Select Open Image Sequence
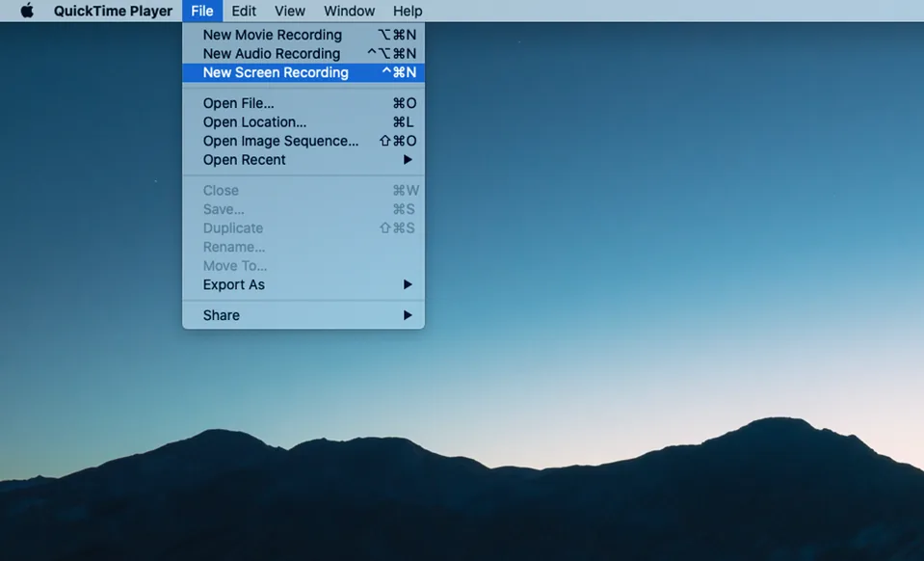The height and width of the screenshot is (561, 924). (278, 141)
